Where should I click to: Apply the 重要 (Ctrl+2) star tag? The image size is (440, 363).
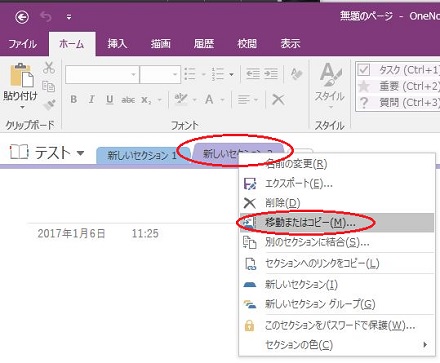click(x=398, y=86)
